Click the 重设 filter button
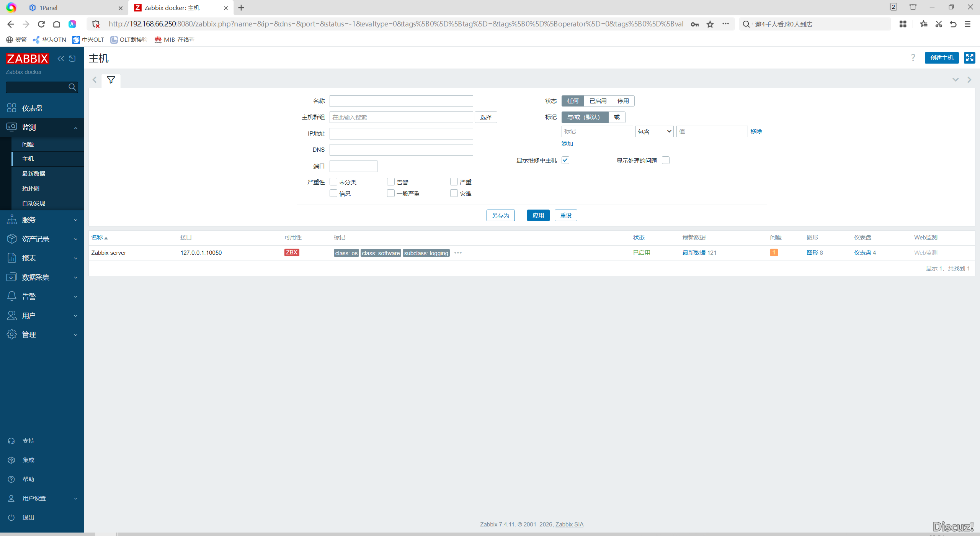 [566, 215]
